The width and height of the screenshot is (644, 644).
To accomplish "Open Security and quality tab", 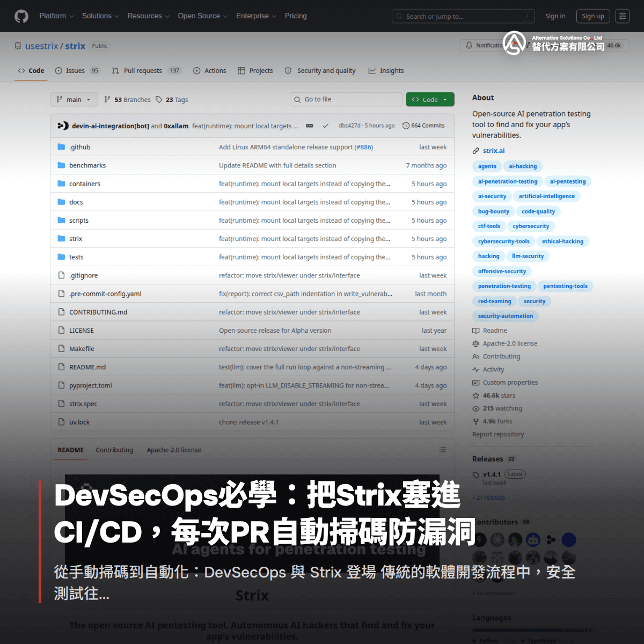I will [x=320, y=71].
